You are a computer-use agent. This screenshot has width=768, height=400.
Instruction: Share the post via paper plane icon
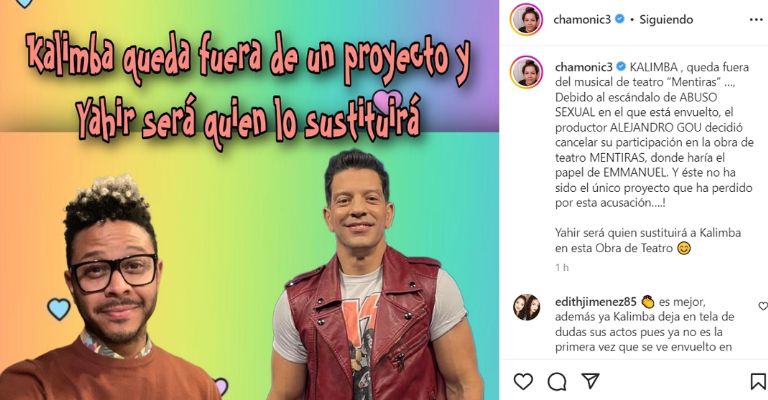pyautogui.click(x=590, y=381)
